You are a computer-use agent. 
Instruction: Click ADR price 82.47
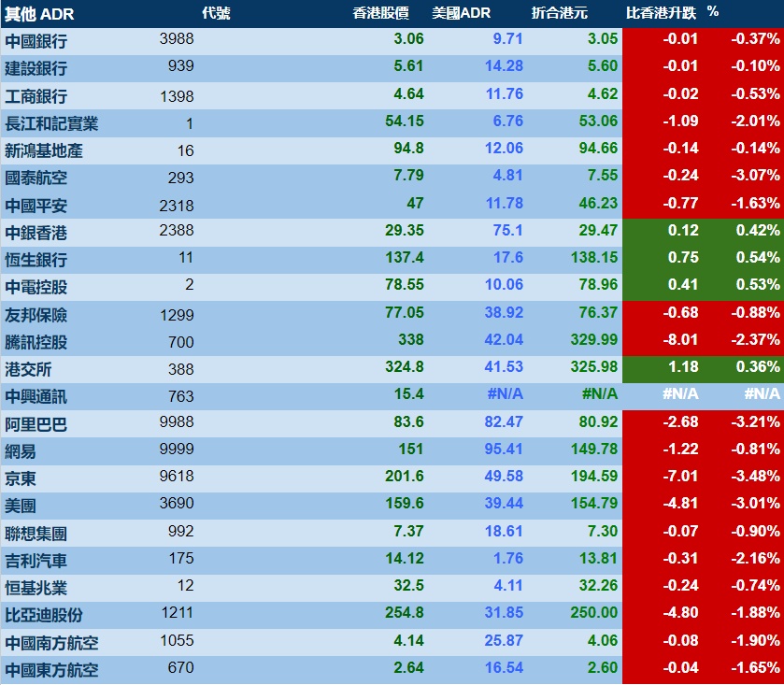(x=504, y=421)
